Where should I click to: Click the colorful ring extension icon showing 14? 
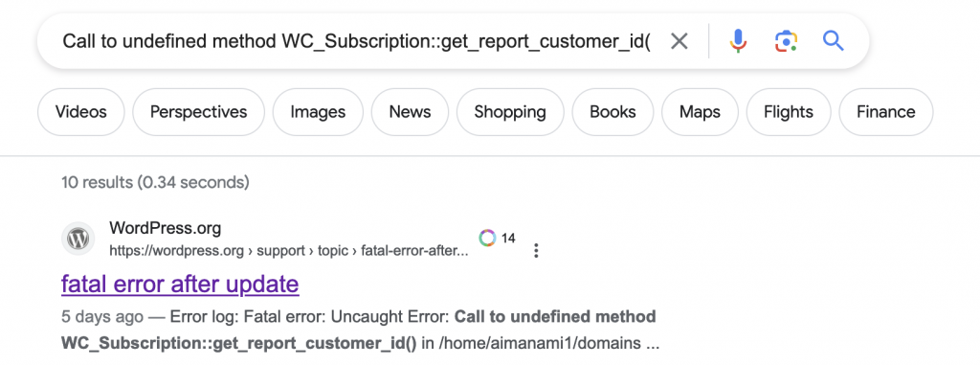[x=487, y=238]
